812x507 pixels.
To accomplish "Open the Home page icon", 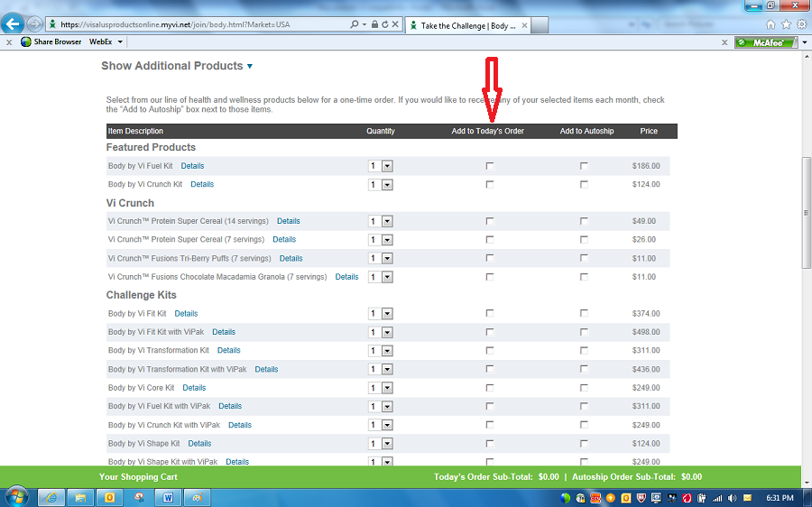I will tap(770, 24).
